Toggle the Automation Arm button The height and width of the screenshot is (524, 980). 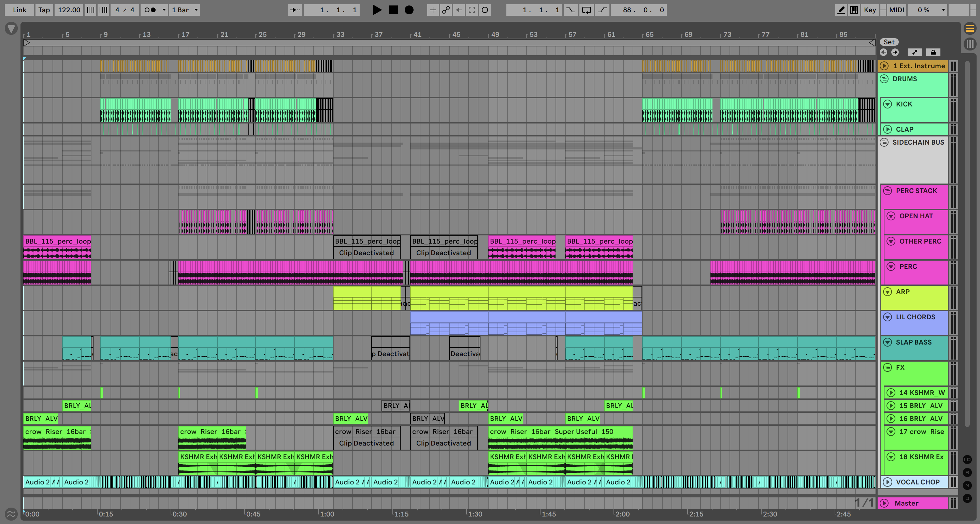446,10
